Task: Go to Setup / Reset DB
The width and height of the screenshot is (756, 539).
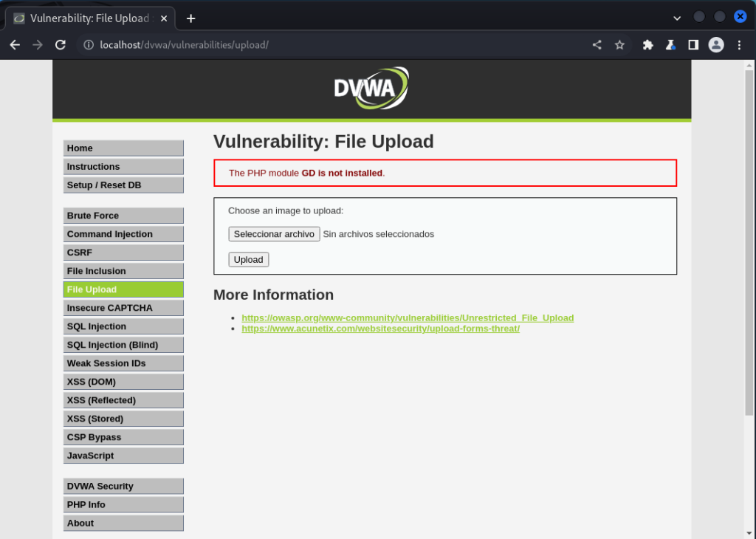Action: (123, 185)
